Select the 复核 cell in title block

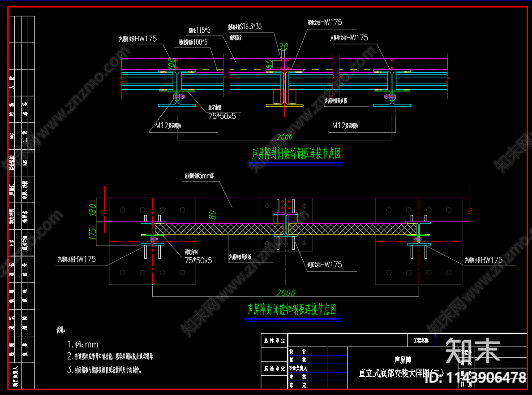click(297, 360)
